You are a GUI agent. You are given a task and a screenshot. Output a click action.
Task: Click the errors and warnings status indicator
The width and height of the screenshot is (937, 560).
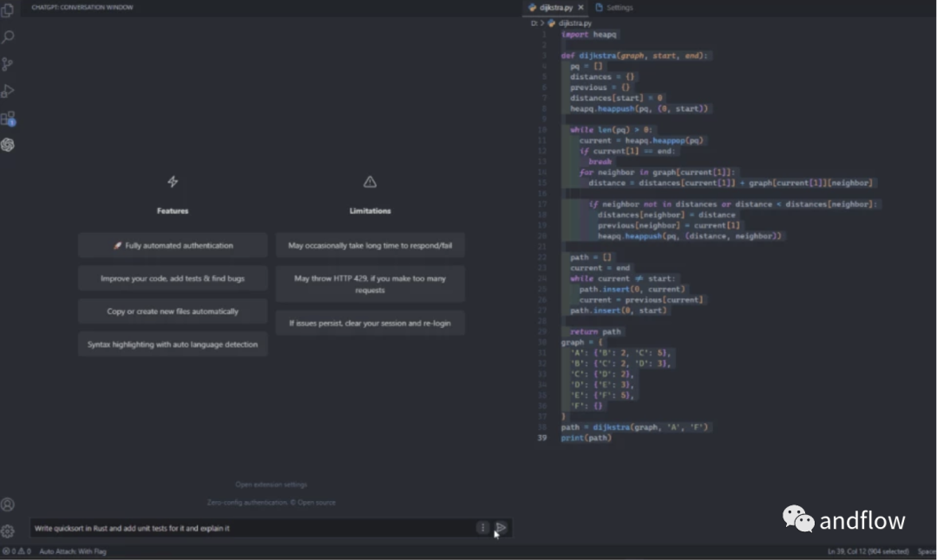16,551
